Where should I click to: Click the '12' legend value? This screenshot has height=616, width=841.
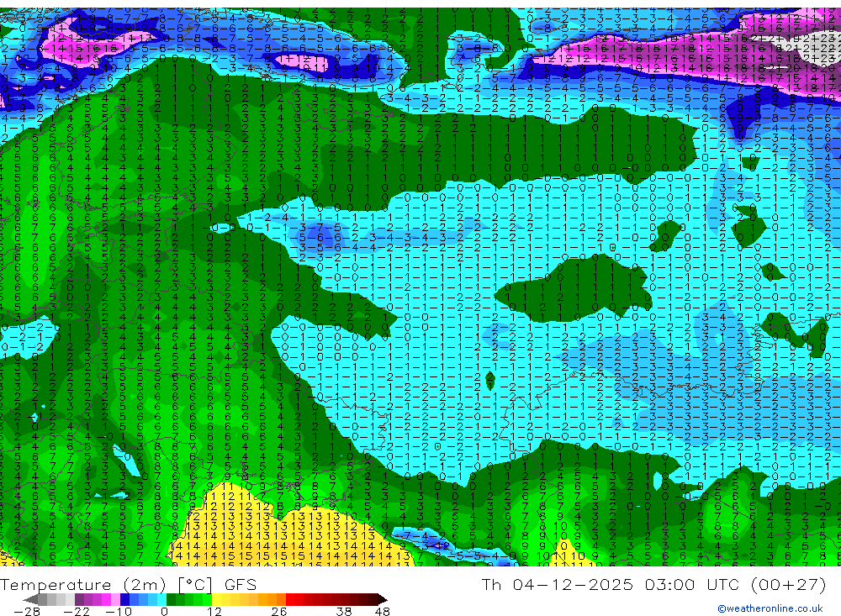[214, 611]
